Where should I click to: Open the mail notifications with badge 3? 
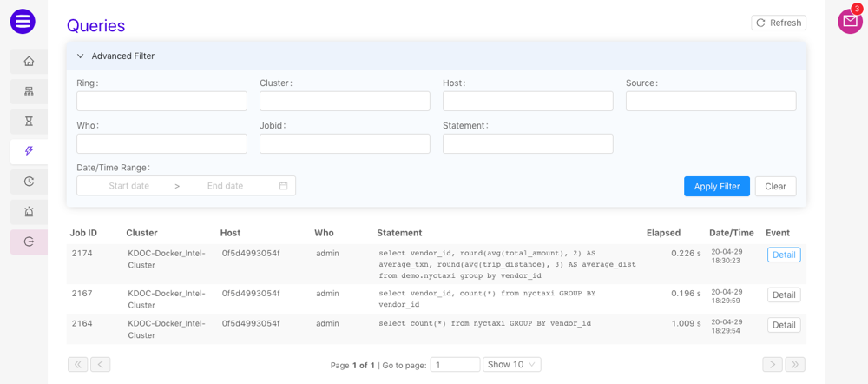coord(850,22)
